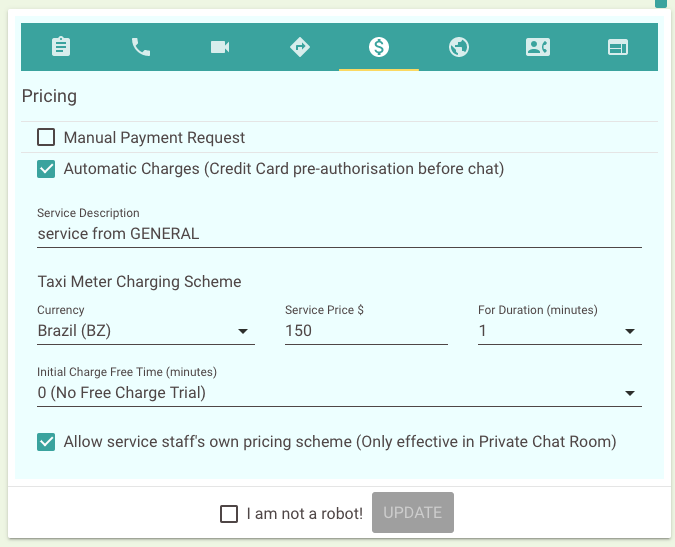This screenshot has height=547, width=675.
Task: Click the UPDATE button
Action: [x=413, y=513]
